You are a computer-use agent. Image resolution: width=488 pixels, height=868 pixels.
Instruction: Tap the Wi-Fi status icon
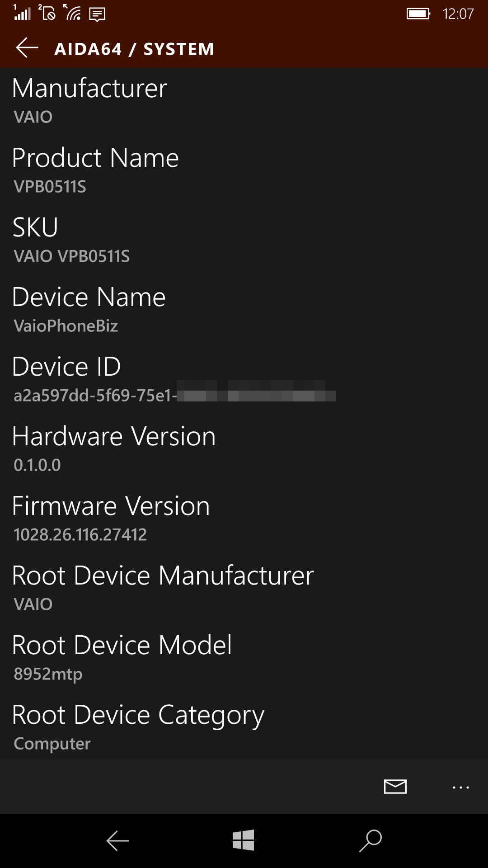72,14
